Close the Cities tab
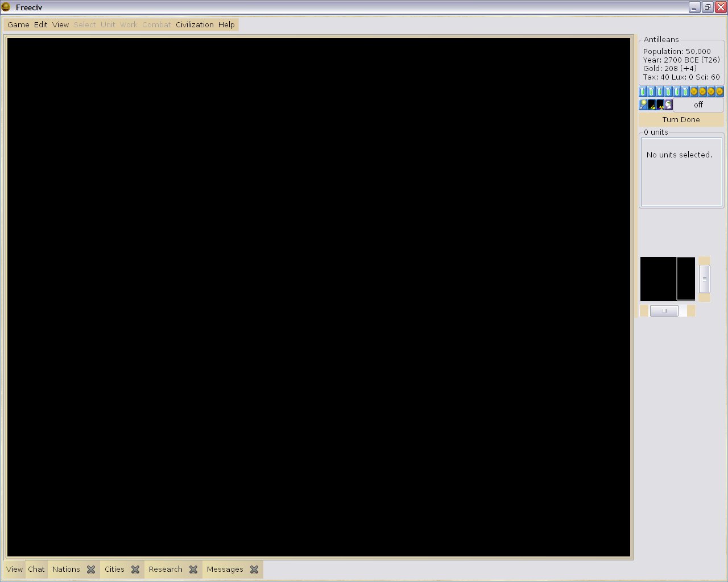 coord(135,569)
